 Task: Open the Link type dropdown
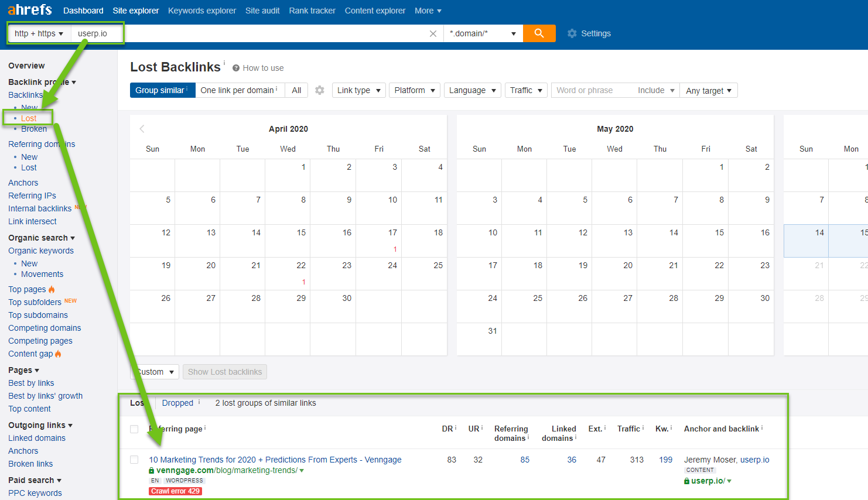click(358, 90)
